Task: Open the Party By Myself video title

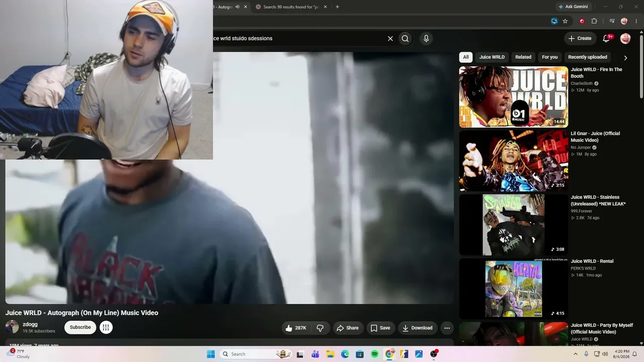Action: pos(602,328)
